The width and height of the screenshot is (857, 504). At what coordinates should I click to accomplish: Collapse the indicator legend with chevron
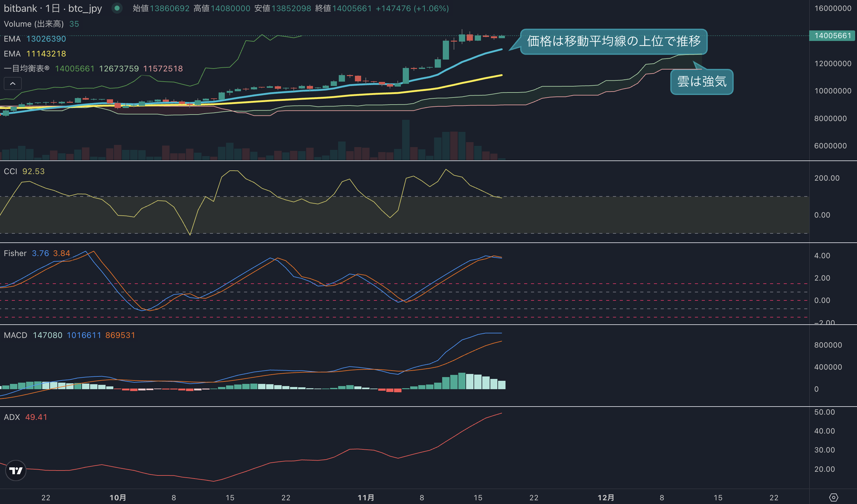13,83
